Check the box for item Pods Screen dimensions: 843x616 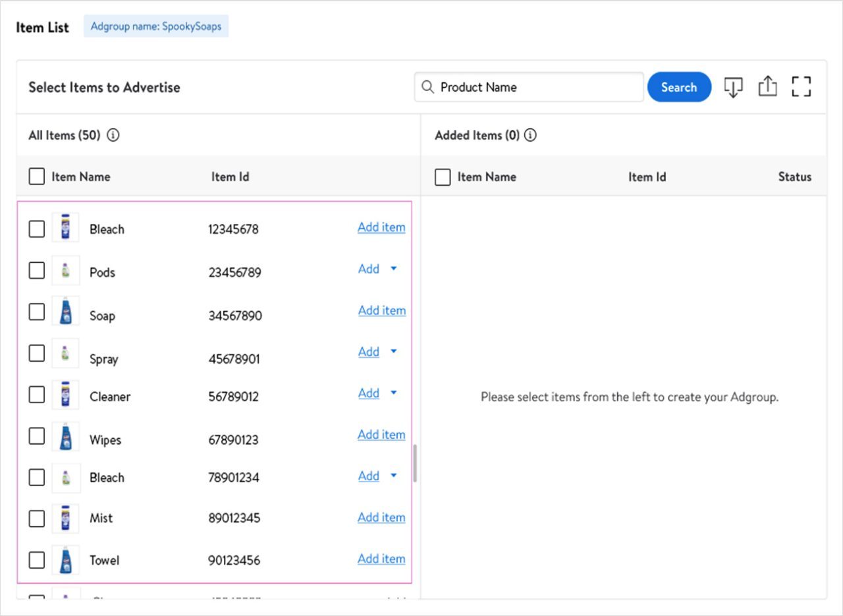[37, 270]
